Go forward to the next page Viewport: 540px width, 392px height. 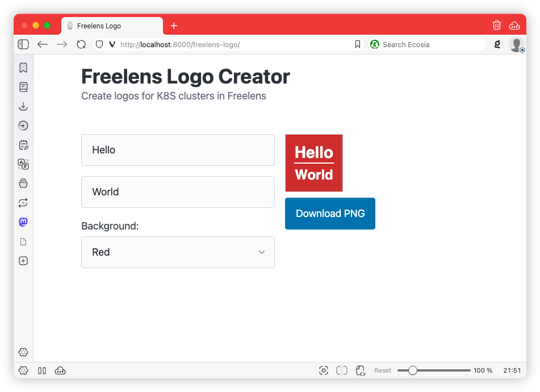(62, 44)
